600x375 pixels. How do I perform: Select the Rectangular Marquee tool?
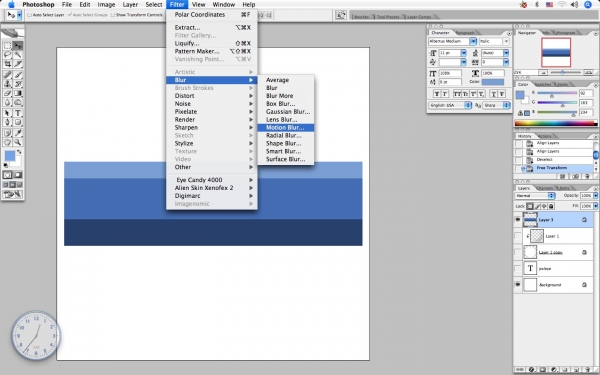(x=7, y=46)
